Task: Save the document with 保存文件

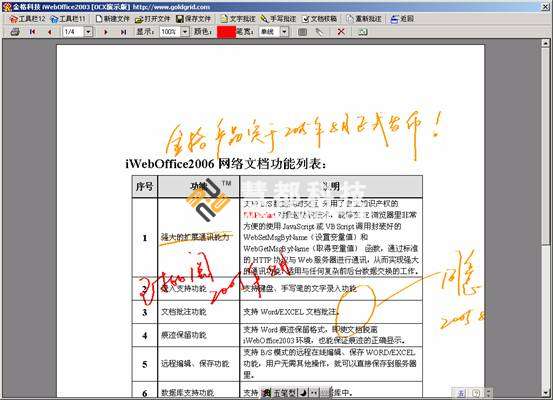Action: 193,19
